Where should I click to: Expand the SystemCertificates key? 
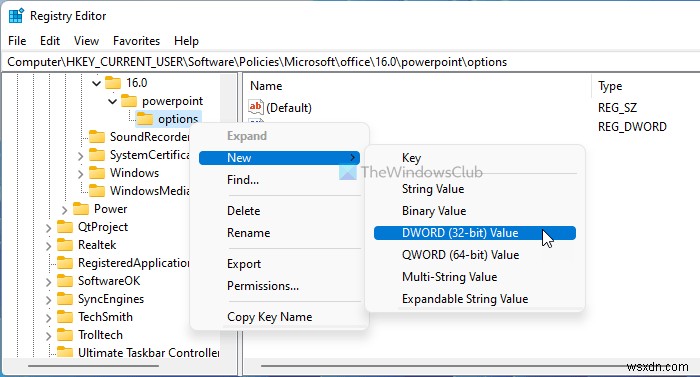tap(80, 156)
